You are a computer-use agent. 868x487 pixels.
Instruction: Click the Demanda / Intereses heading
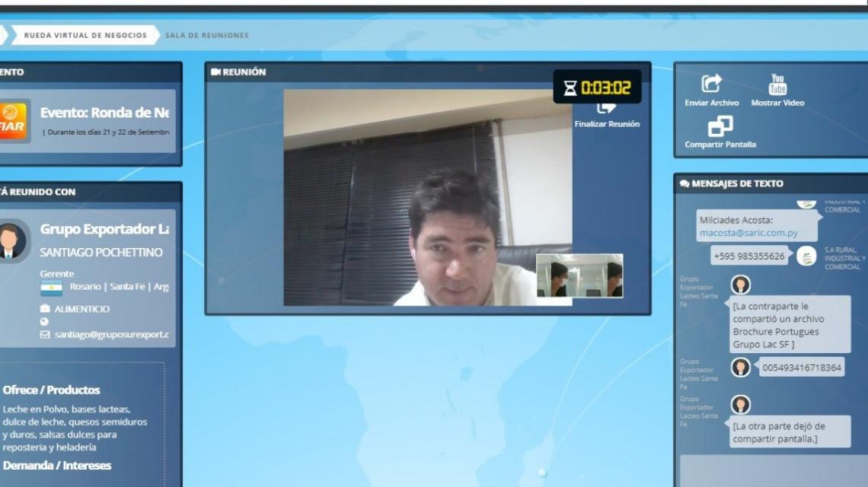57,466
